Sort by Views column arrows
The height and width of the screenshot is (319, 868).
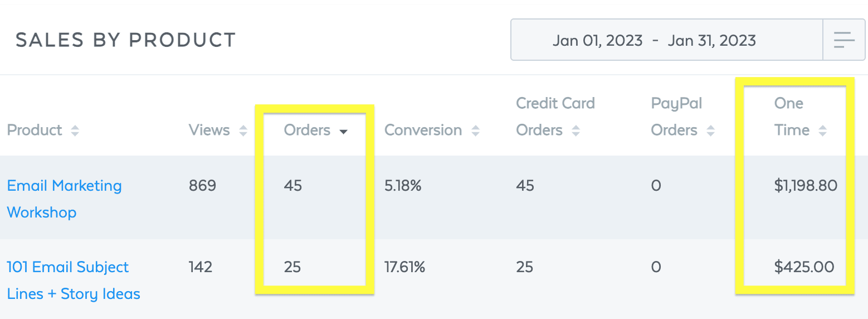click(x=243, y=130)
